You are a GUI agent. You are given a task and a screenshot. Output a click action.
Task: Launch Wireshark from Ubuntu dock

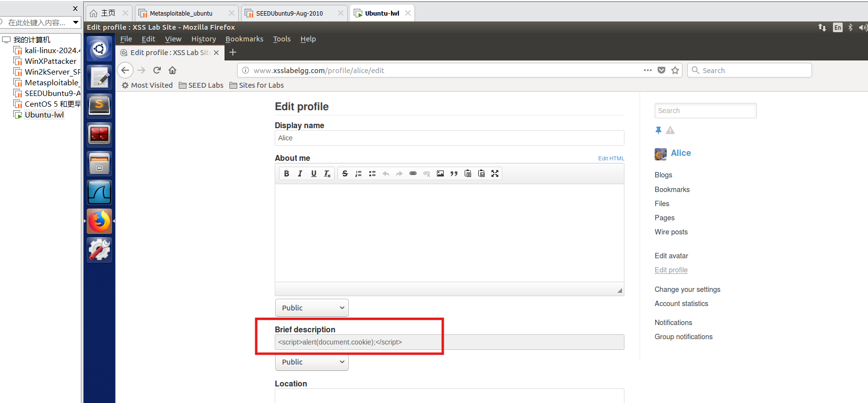(99, 192)
